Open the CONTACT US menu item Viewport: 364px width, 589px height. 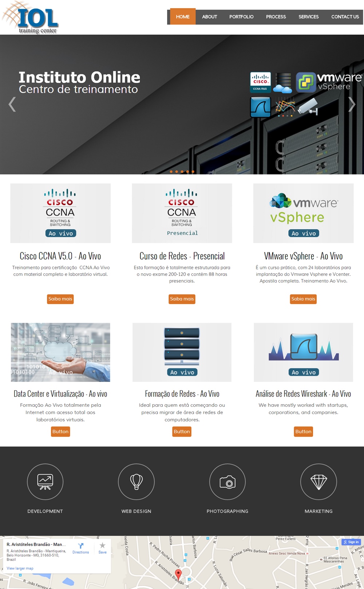pyautogui.click(x=345, y=17)
